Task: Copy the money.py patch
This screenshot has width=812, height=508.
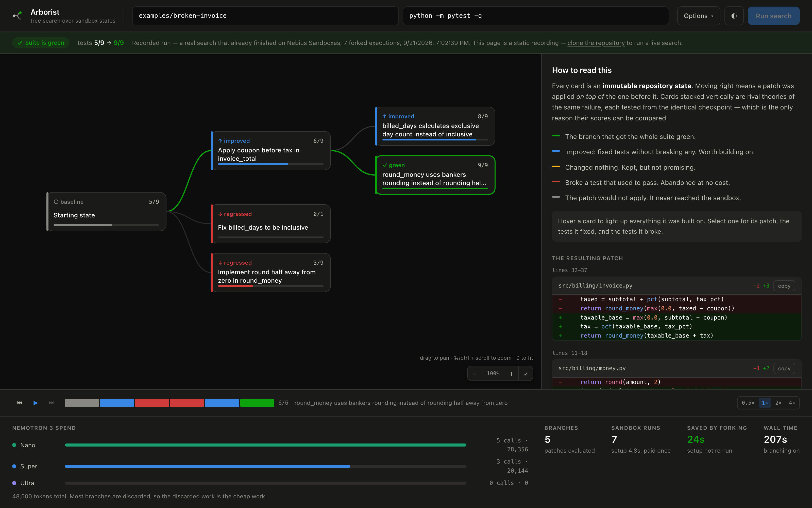Action: (x=784, y=369)
